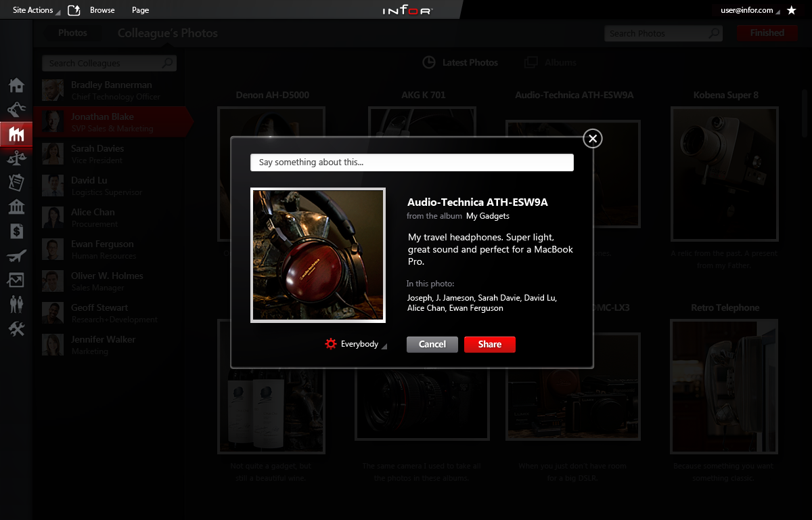Switch to the Photos tab
Viewport: 812px width, 520px height.
tap(72, 32)
